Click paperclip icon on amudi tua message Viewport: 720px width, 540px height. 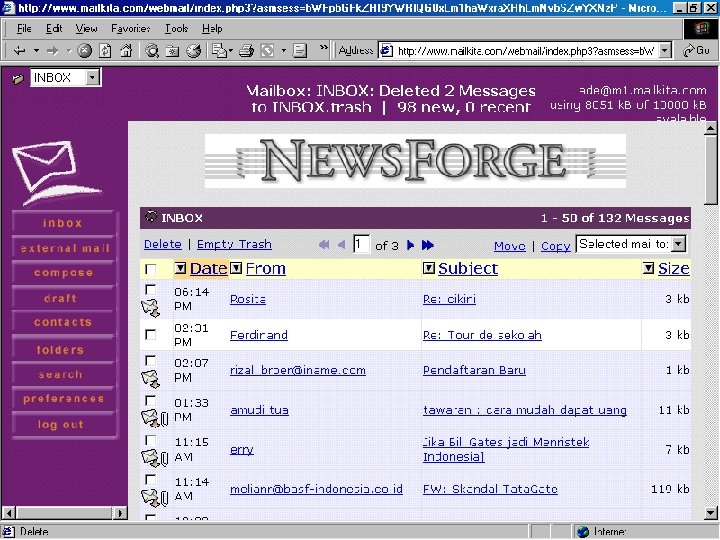164,419
